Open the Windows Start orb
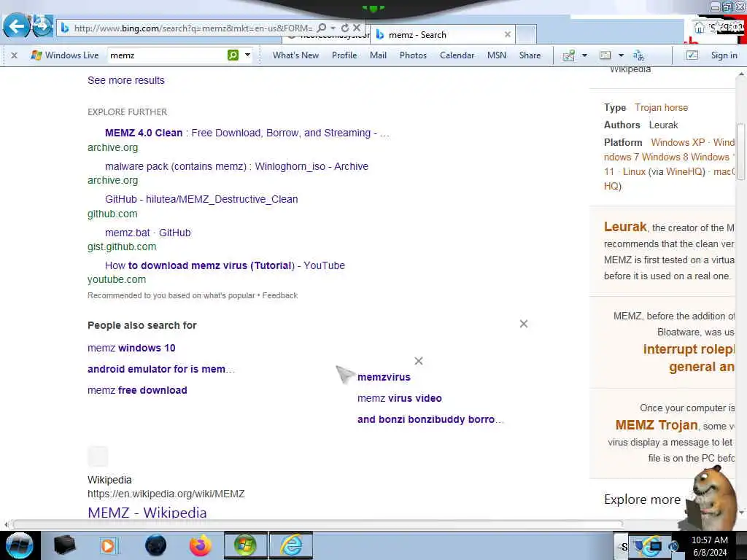Image resolution: width=747 pixels, height=560 pixels. click(19, 545)
